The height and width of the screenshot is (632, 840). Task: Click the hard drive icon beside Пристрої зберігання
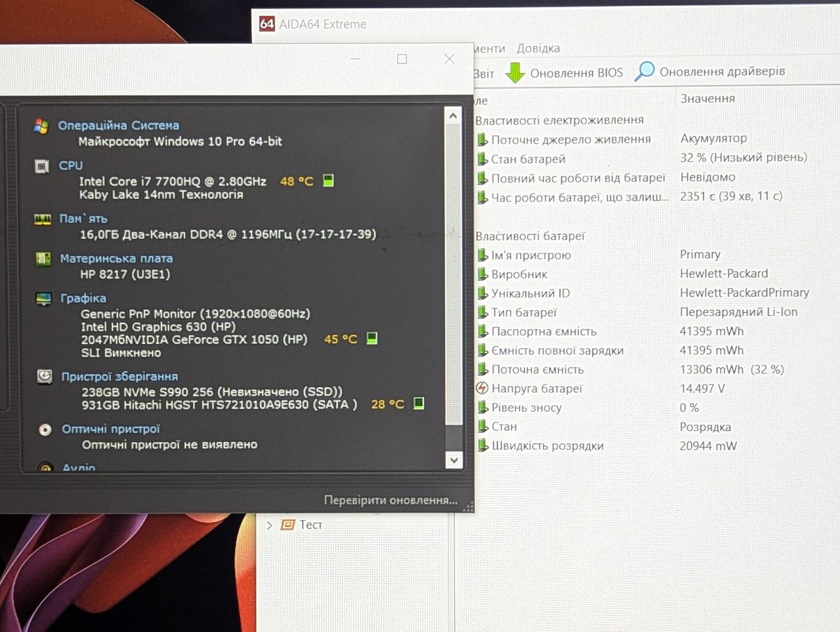[x=45, y=376]
